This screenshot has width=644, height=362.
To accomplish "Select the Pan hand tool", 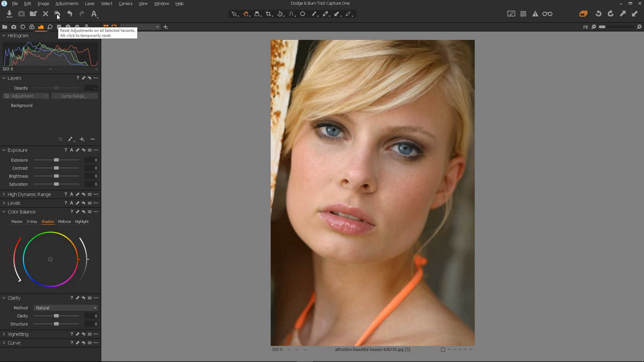I will (x=246, y=14).
